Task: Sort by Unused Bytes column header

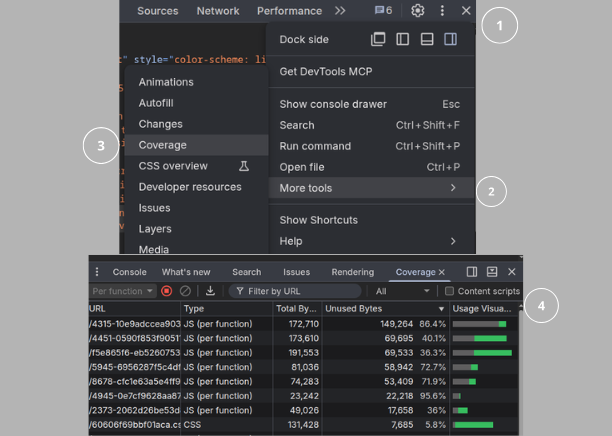Action: click(x=385, y=309)
